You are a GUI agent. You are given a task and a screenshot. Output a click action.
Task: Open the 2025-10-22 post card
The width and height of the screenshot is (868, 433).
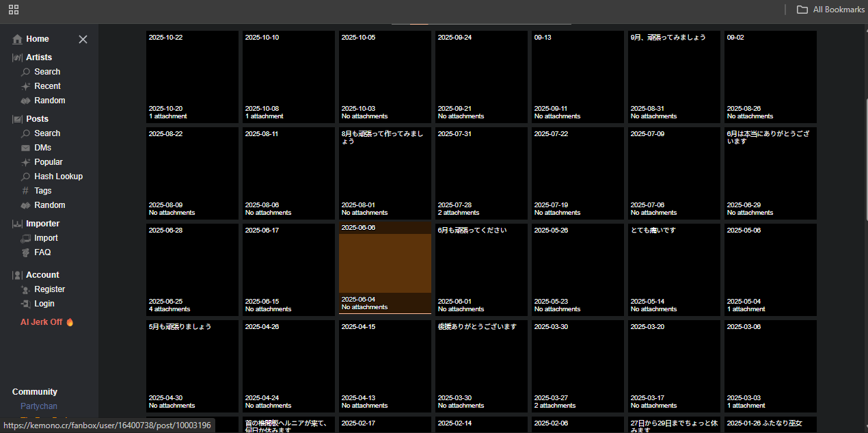coord(192,77)
